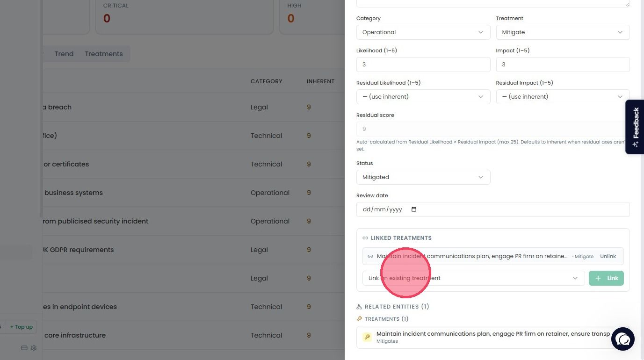Click the green Link button
This screenshot has height=360, width=644.
tap(606, 278)
